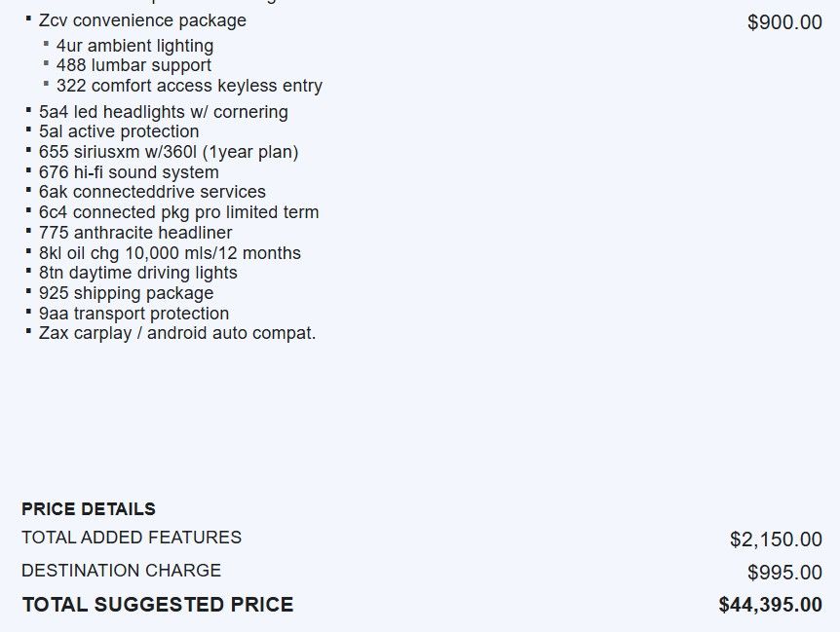Image resolution: width=840 pixels, height=632 pixels.
Task: Click the 655 siriusxm 1year plan line
Action: (169, 152)
